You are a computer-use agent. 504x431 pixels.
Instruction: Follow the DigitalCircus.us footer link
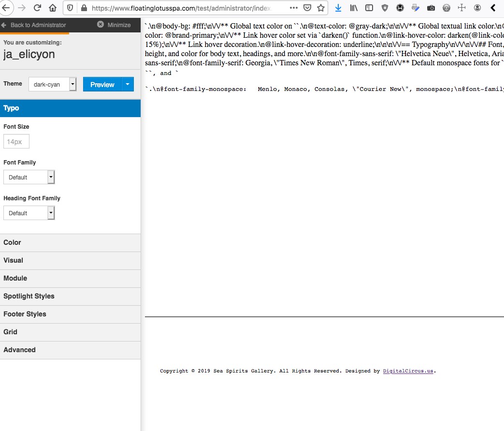[408, 371]
